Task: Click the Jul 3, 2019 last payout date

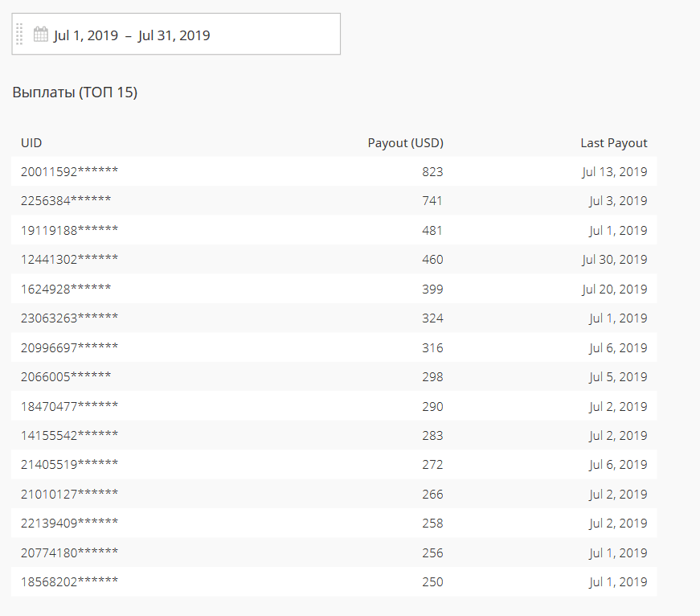Action: coord(618,201)
